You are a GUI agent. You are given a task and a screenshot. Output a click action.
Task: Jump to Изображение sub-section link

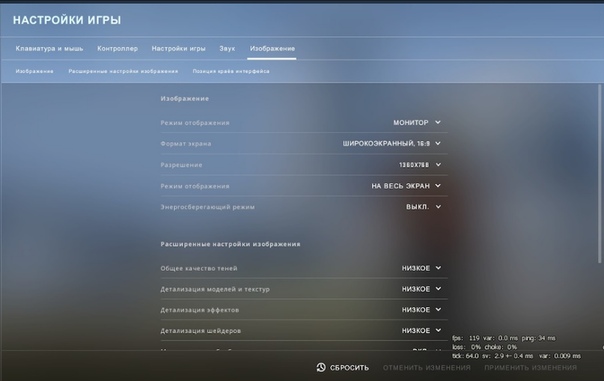[34, 71]
